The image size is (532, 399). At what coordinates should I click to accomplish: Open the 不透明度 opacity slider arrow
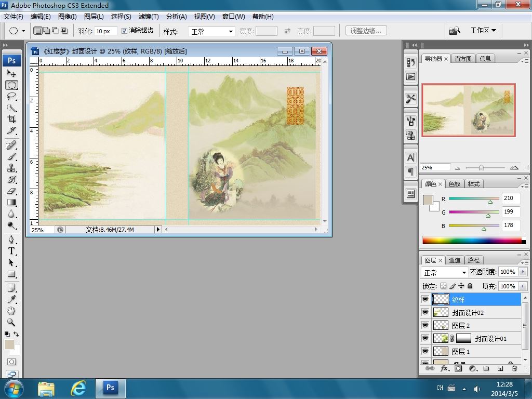coord(523,272)
